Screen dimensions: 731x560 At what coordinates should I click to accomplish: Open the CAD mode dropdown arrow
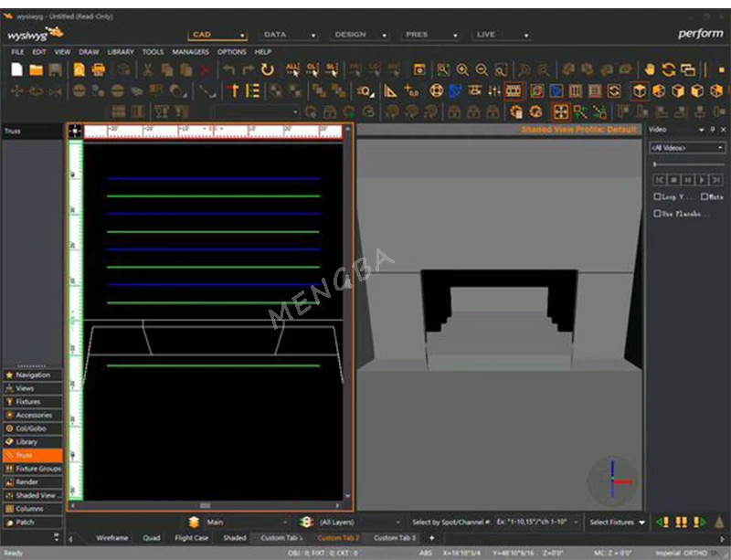click(x=242, y=36)
